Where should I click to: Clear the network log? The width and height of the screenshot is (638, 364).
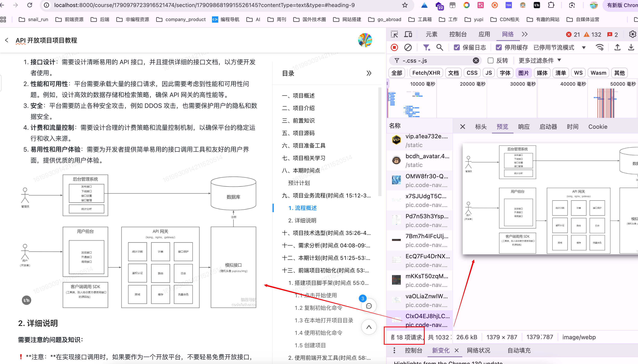[408, 48]
